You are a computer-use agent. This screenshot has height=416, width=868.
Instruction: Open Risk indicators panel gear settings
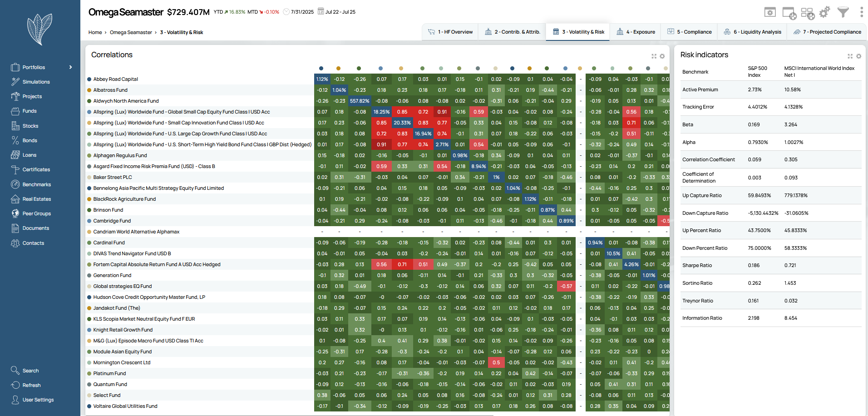(858, 56)
